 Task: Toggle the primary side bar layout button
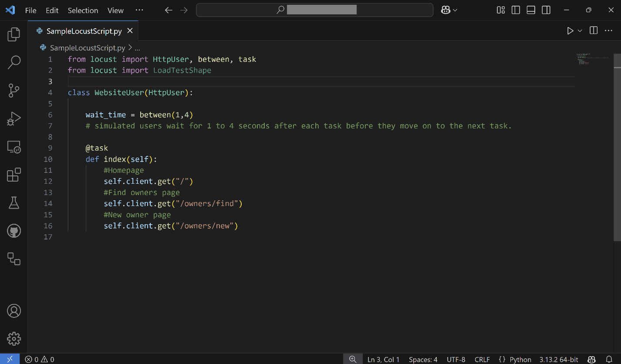pyautogui.click(x=516, y=10)
